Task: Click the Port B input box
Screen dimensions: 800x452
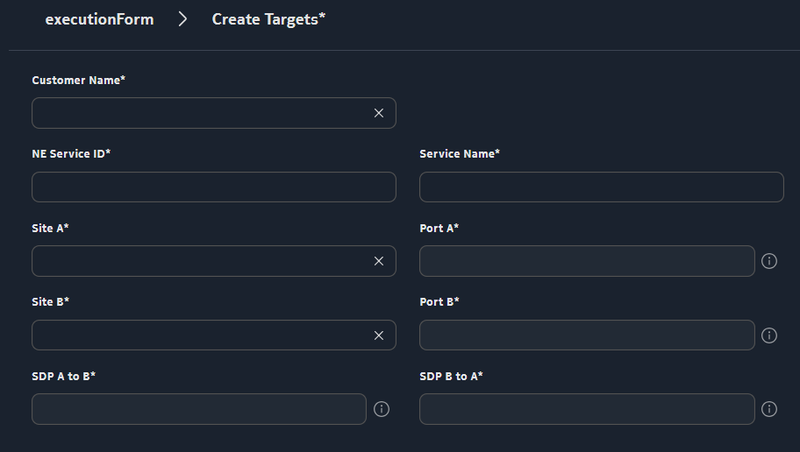Action: pyautogui.click(x=586, y=335)
